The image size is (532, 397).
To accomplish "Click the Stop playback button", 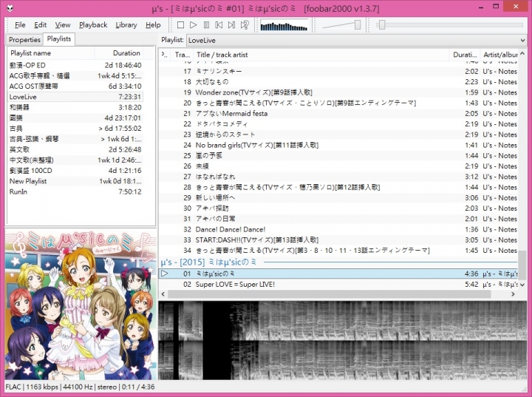I will [180, 25].
